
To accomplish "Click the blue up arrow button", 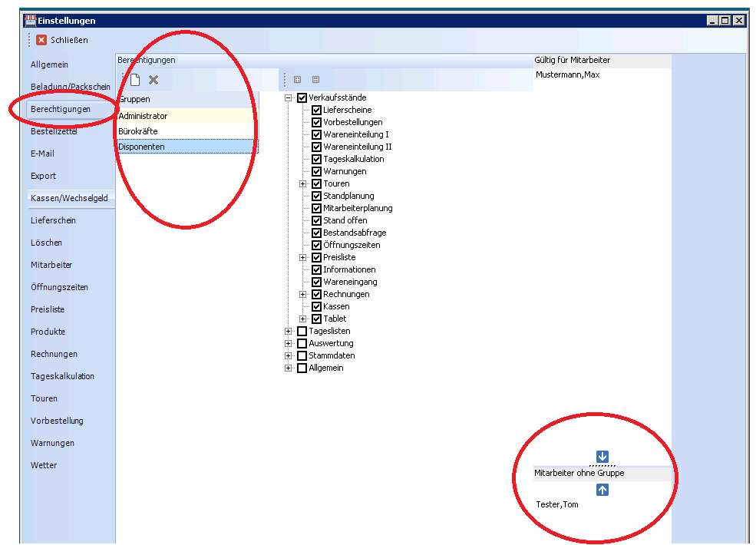I will point(602,490).
